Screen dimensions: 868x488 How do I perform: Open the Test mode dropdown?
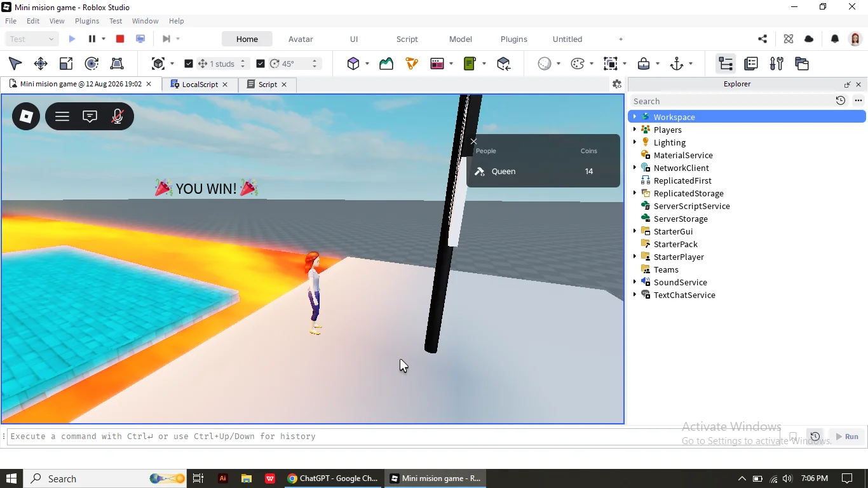pyautogui.click(x=32, y=39)
